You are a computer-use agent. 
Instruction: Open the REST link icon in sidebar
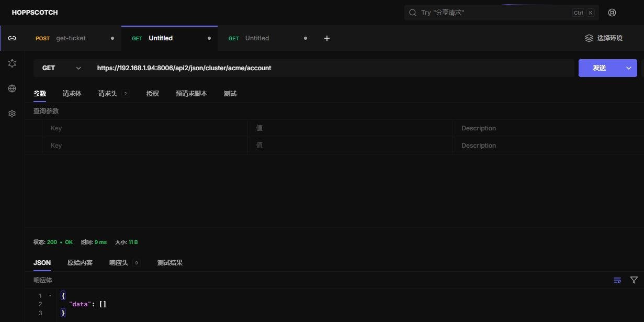[x=12, y=38]
